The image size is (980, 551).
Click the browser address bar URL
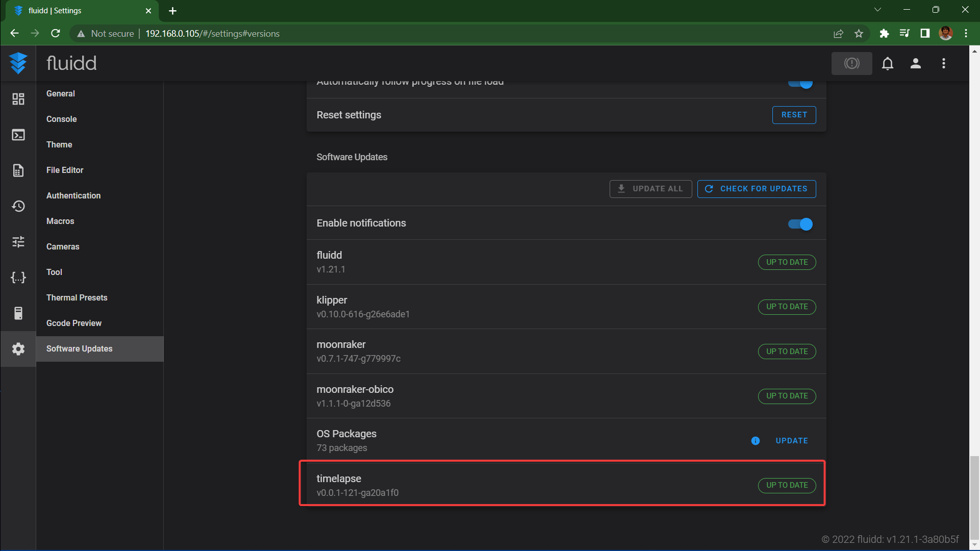point(212,34)
